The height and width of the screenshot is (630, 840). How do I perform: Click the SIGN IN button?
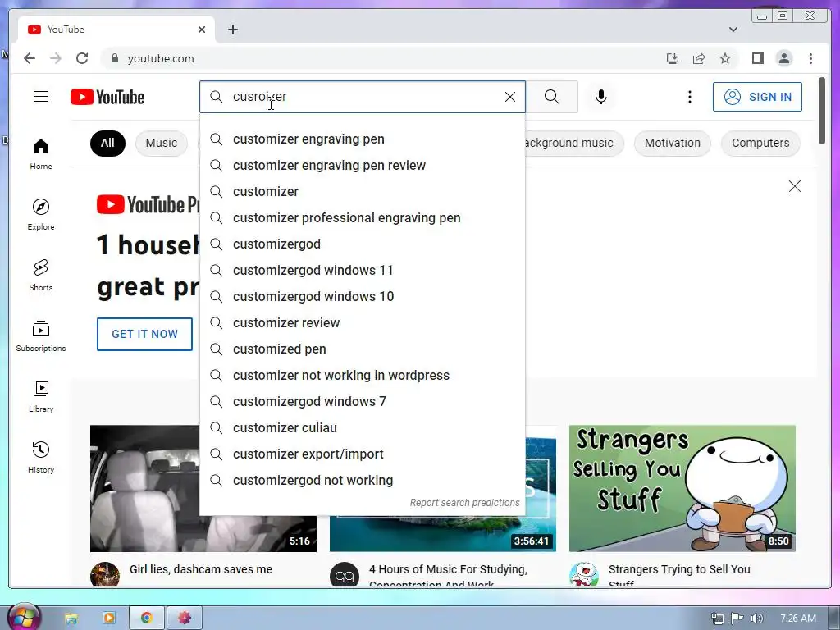(757, 97)
